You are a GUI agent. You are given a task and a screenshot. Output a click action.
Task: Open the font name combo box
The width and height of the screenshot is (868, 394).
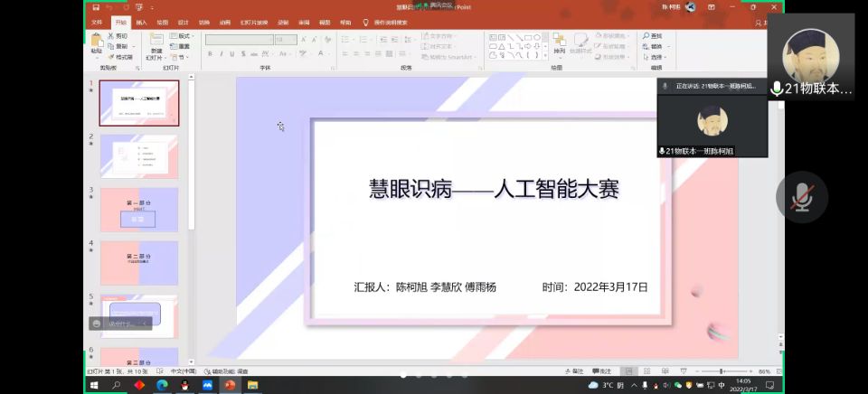239,40
